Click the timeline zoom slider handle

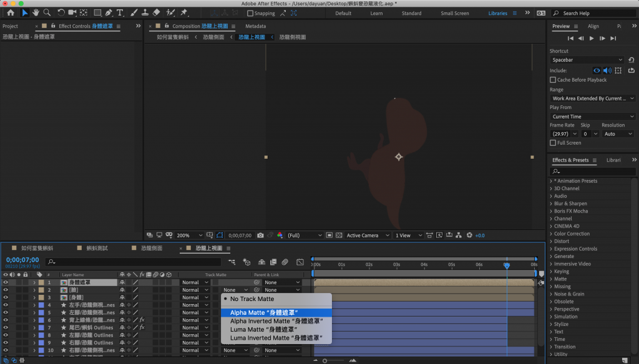[324, 361]
